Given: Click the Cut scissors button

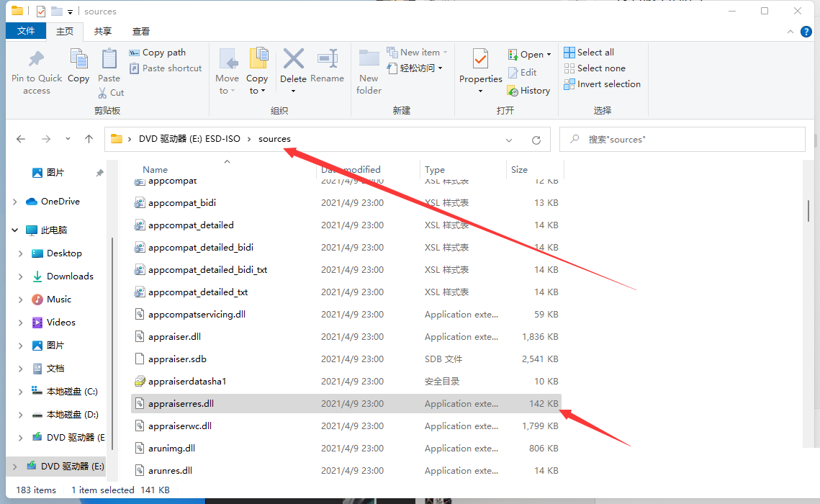Looking at the screenshot, I should 111,93.
